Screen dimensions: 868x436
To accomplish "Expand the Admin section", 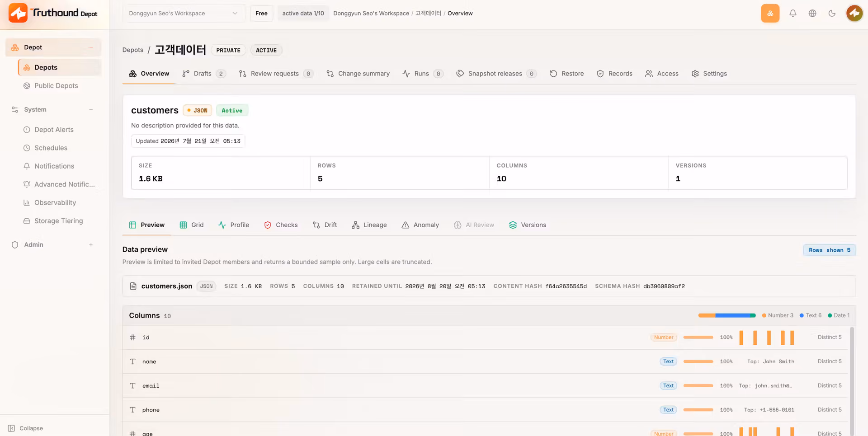I will 91,245.
